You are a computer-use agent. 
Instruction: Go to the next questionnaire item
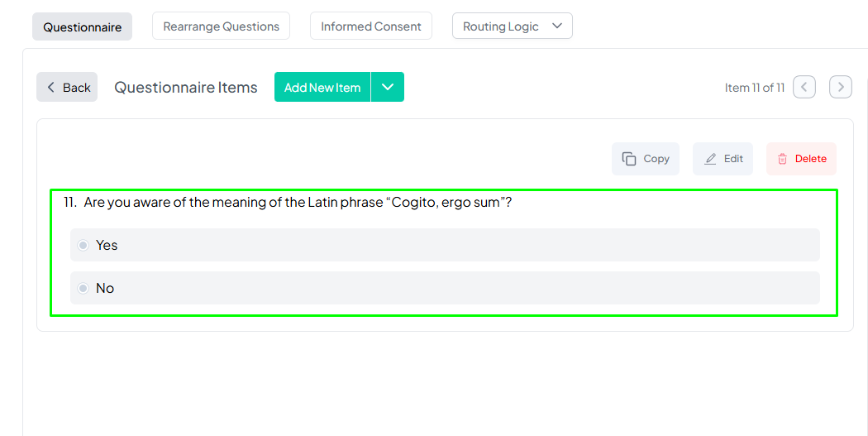[841, 87]
